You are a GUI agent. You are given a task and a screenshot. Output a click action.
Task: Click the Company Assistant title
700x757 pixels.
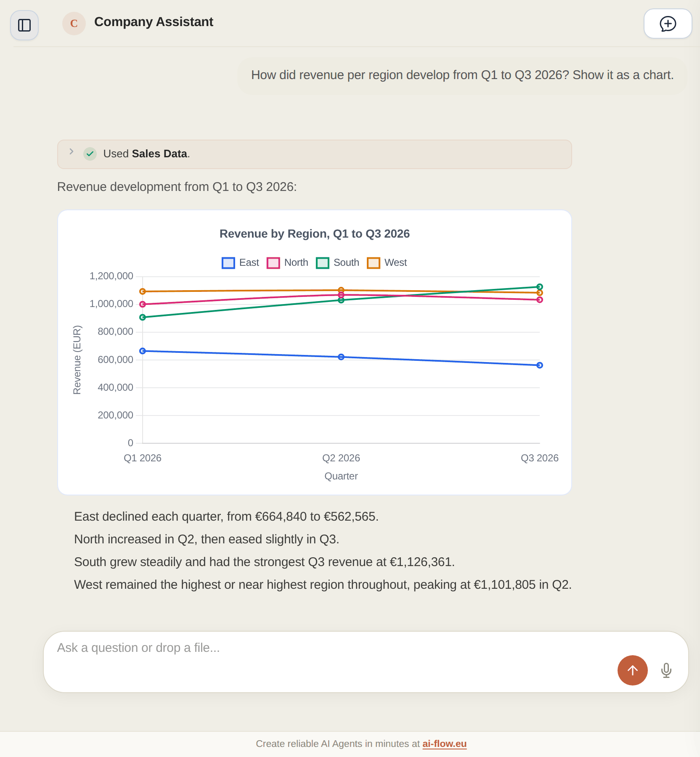click(154, 22)
